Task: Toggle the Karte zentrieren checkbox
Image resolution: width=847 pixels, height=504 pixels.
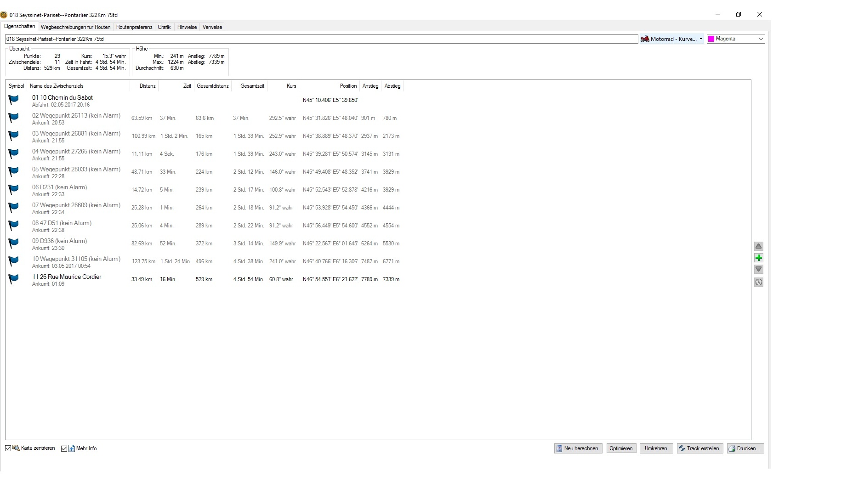Action: pyautogui.click(x=8, y=448)
